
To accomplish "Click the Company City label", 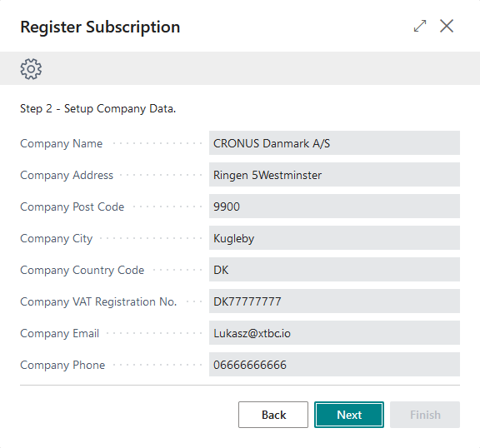I will click(x=57, y=238).
